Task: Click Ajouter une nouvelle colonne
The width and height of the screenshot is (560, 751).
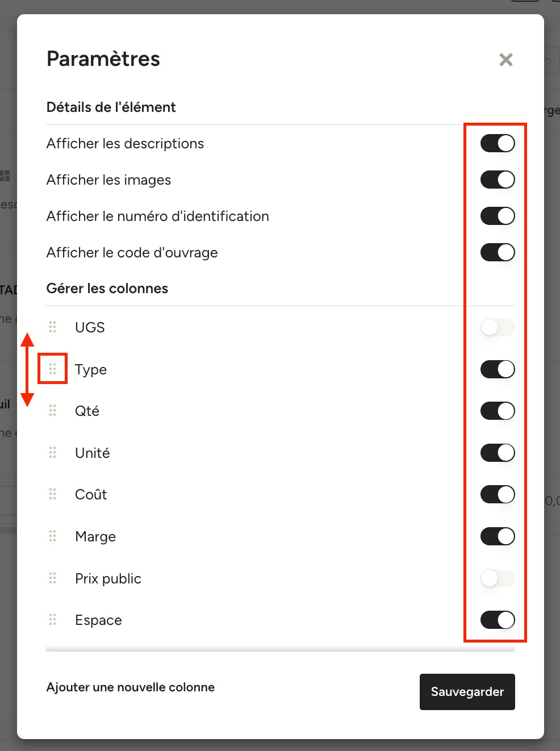Action: (x=131, y=687)
